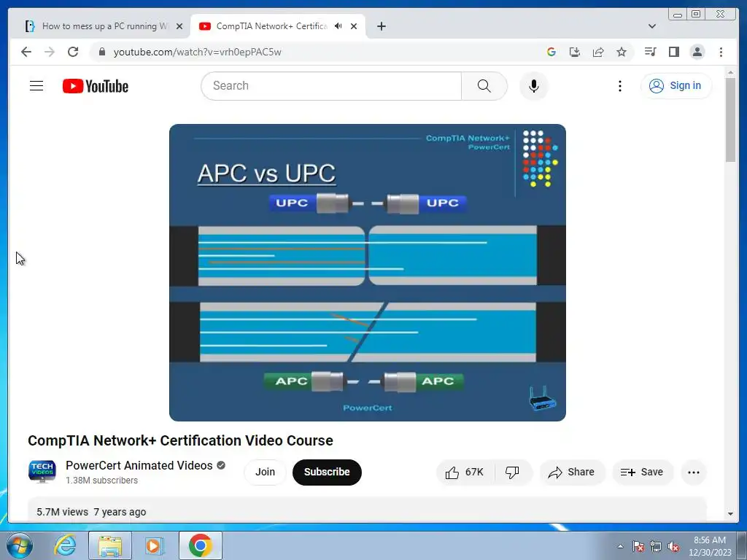Open the volume tray icon

(x=673, y=546)
